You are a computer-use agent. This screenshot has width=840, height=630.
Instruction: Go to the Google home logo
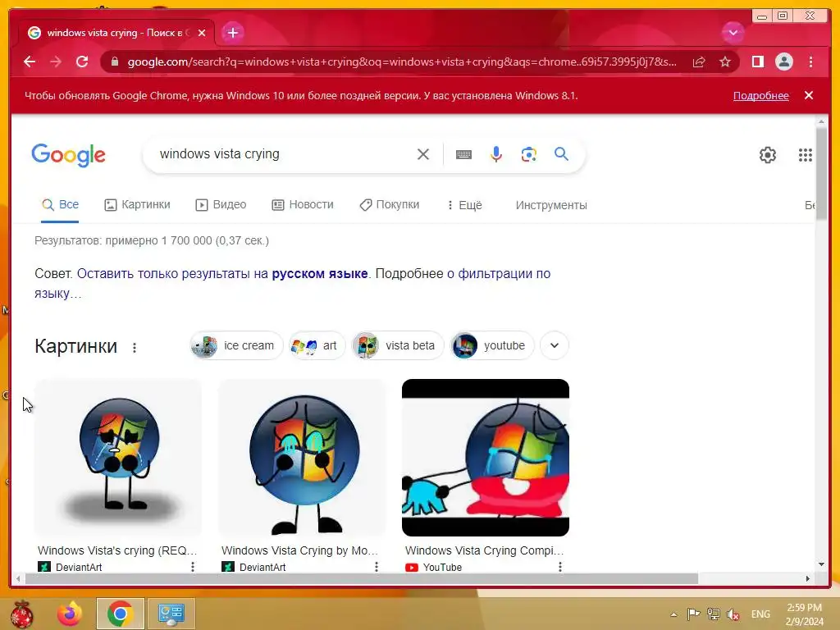(69, 155)
